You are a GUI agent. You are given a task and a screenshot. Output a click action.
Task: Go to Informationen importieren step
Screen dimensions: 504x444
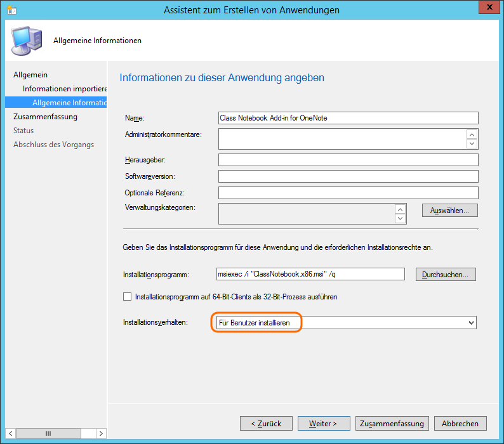pyautogui.click(x=65, y=89)
